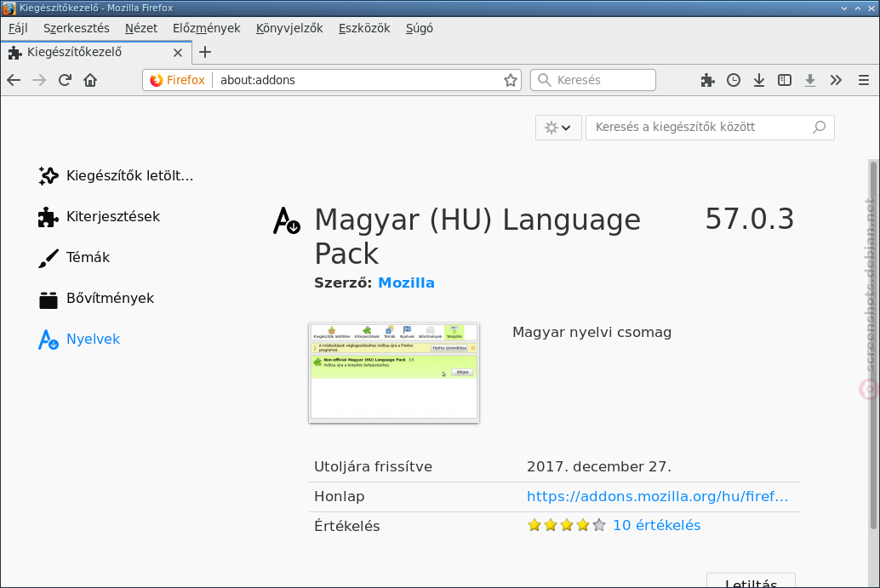Open the Eszközök menu

click(x=364, y=28)
